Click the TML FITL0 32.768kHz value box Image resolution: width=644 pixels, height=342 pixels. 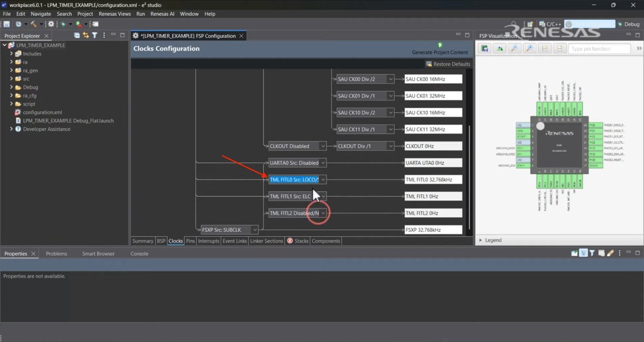pyautogui.click(x=433, y=180)
